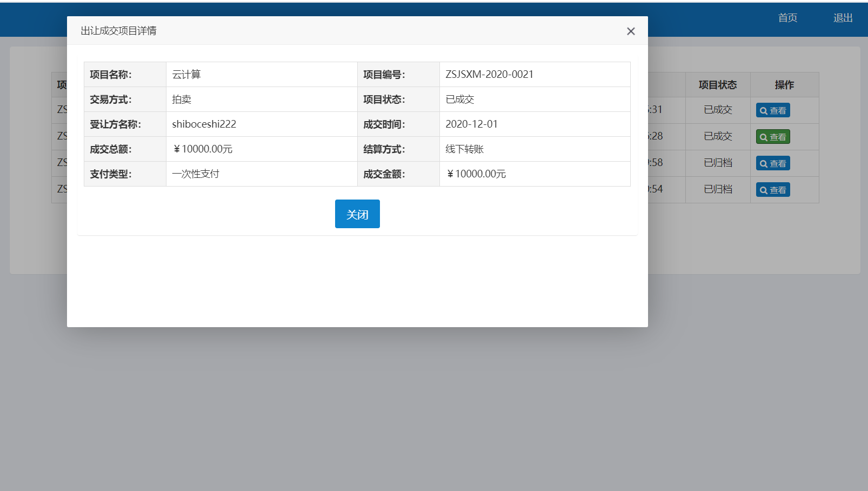The height and width of the screenshot is (491, 868).
Task: Click 成交总额 value ￥10000.00元
Action: 202,149
